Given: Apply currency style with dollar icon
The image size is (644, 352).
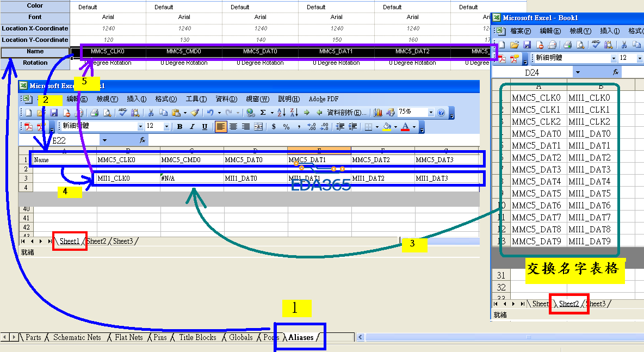Looking at the screenshot, I should pos(274,127).
